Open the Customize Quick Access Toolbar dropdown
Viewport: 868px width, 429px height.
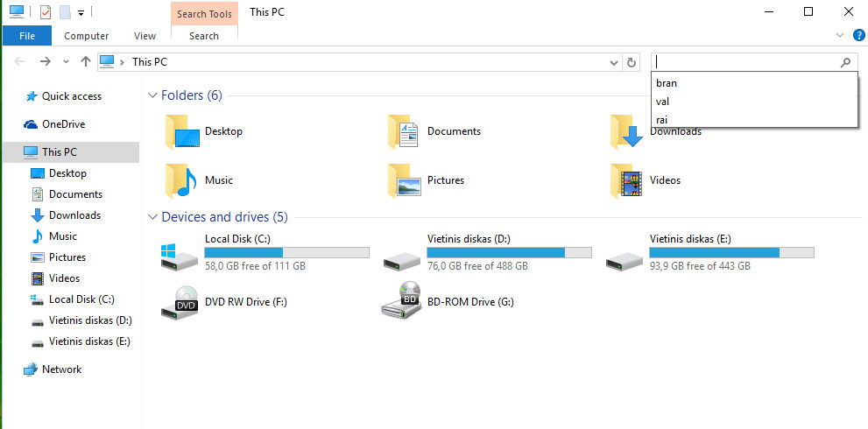pos(81,12)
